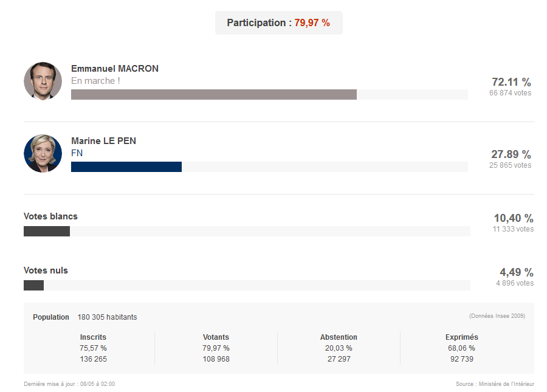Click the Emmanuel MACRON candidate name

pos(115,69)
